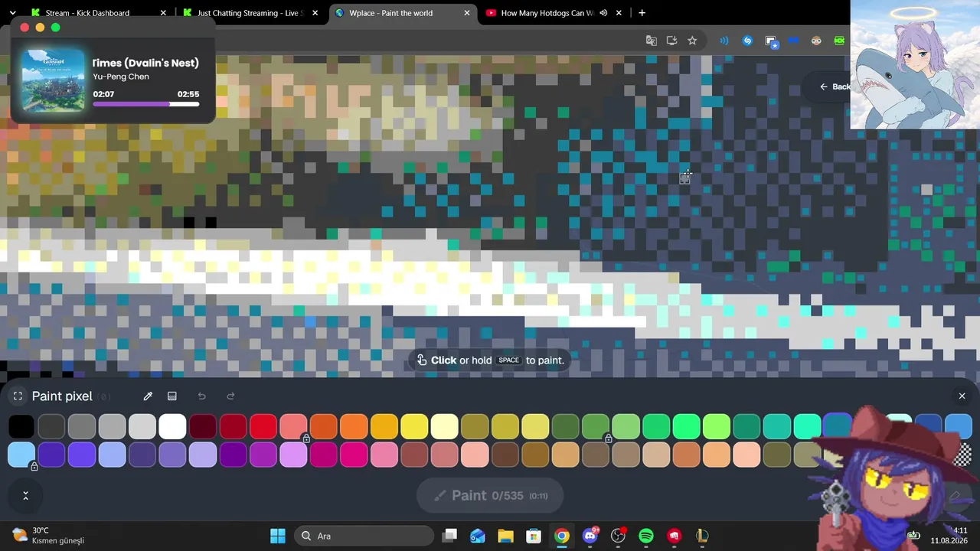980x551 pixels.
Task: Select the hot pink color swatch
Action: 354,455
